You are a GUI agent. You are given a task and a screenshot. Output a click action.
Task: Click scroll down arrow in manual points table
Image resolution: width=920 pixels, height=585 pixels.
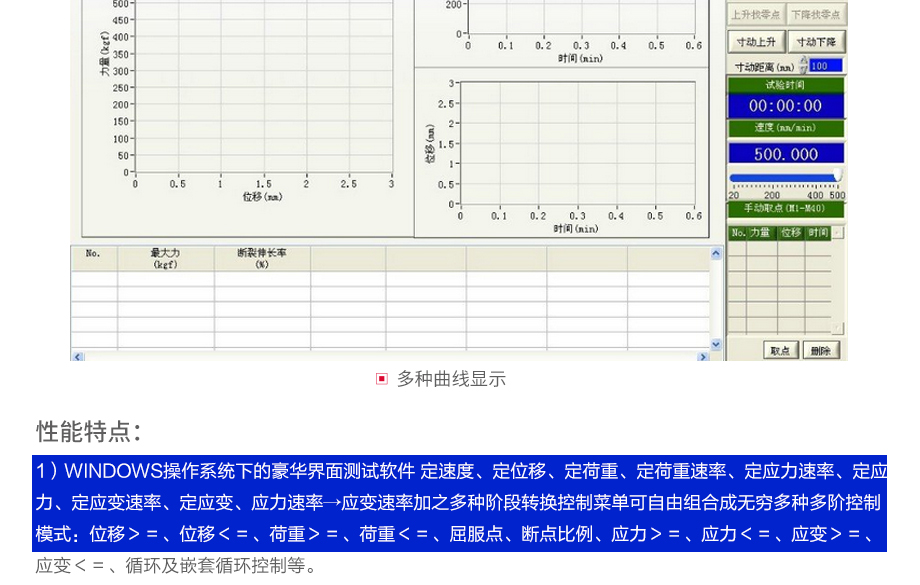point(838,328)
